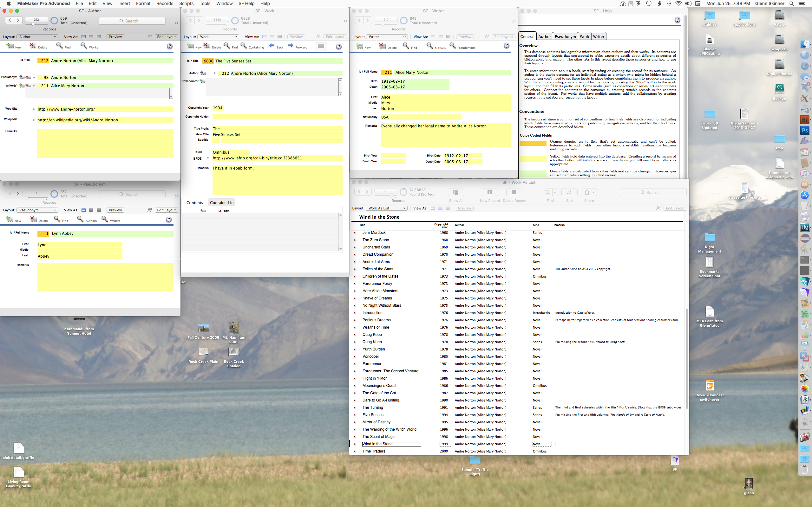This screenshot has height=507, width=812.
Task: Switch Author window to list view
Action: pyautogui.click(x=91, y=37)
